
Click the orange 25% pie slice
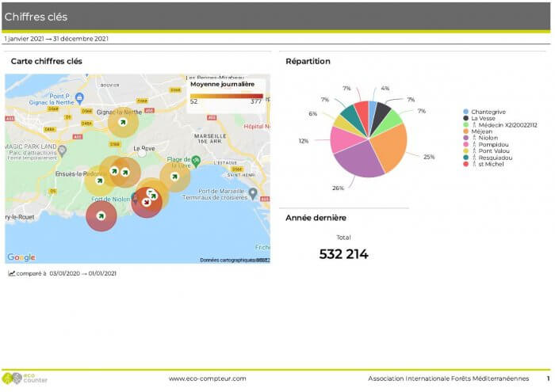[x=391, y=147]
